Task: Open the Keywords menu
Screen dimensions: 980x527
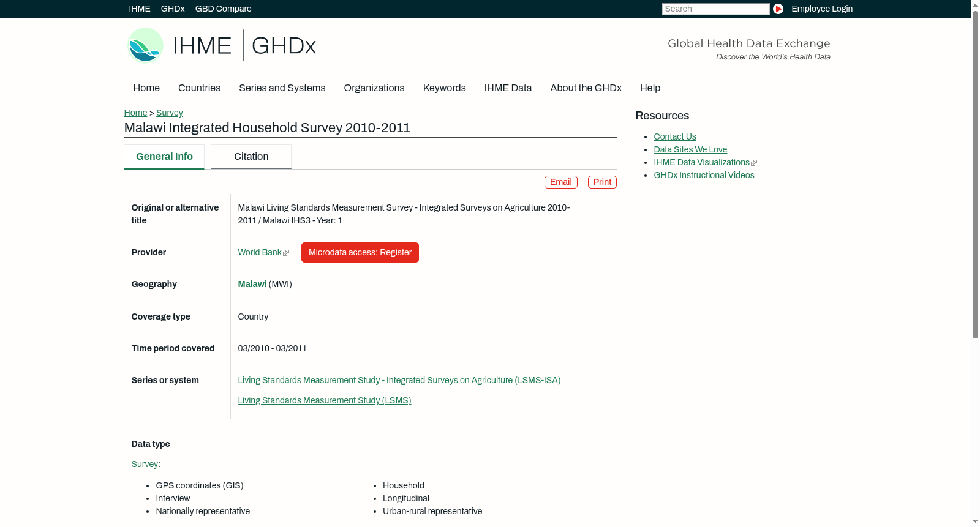Action: (x=445, y=88)
